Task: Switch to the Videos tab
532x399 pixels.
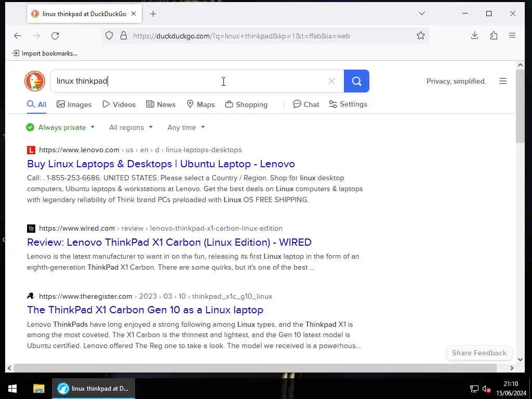Action: [x=119, y=104]
